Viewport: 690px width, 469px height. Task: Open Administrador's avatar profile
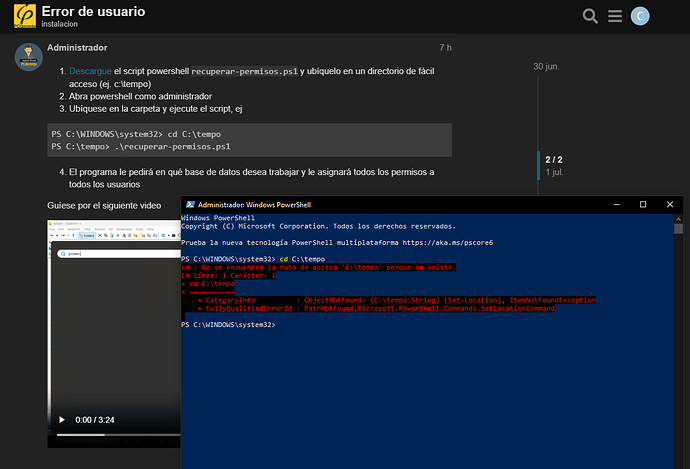pos(29,57)
